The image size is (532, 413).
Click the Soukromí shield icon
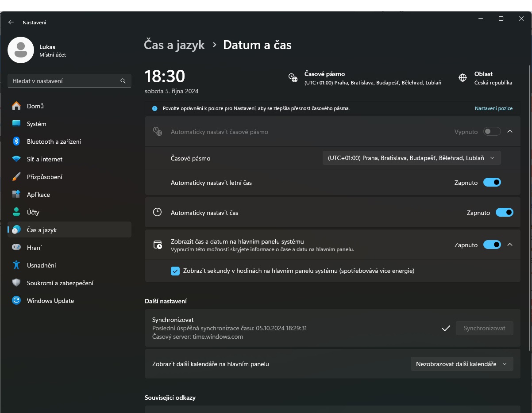coord(16,283)
